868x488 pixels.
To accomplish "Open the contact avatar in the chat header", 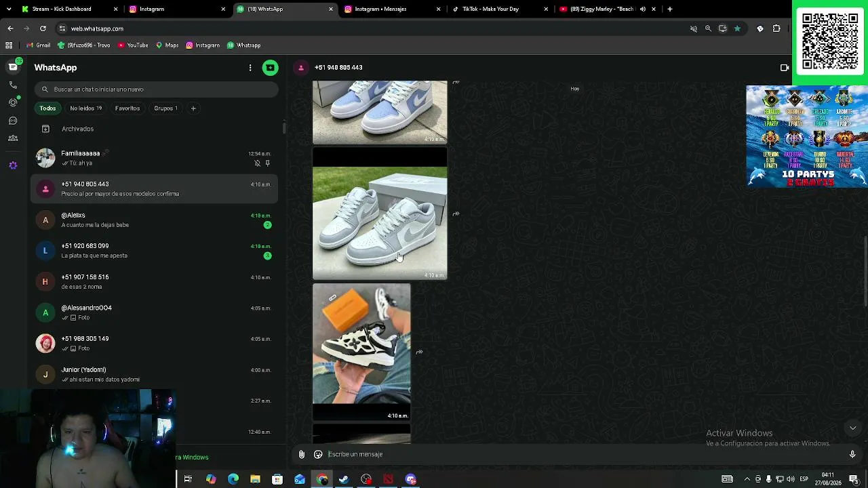I will [x=301, y=68].
